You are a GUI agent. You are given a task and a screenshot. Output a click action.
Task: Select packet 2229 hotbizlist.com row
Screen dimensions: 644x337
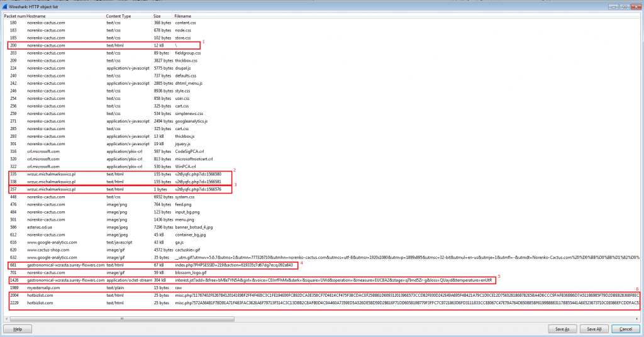coord(322,303)
